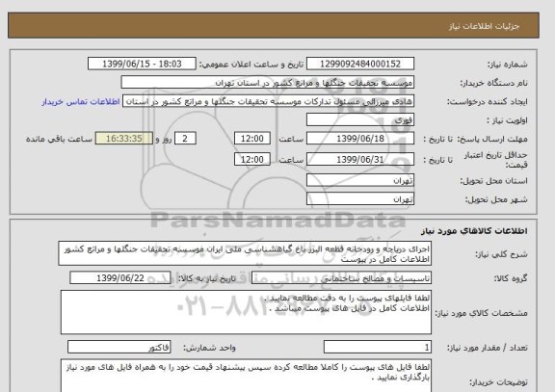Viewport: 555px width, 392px height.
Task: Select the شماره نیاز field 1299092484000152
Action: [x=360, y=64]
